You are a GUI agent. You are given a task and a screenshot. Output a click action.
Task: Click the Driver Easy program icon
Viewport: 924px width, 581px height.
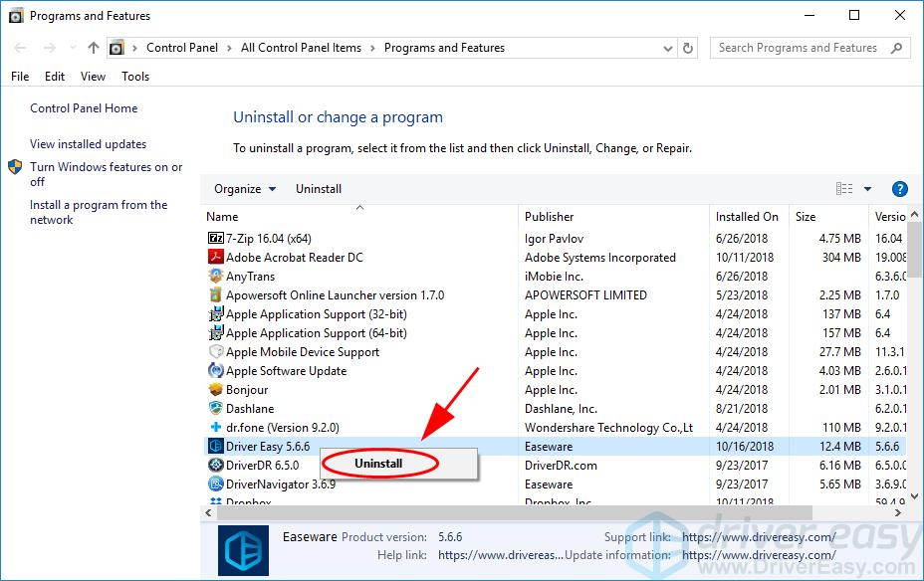click(218, 446)
